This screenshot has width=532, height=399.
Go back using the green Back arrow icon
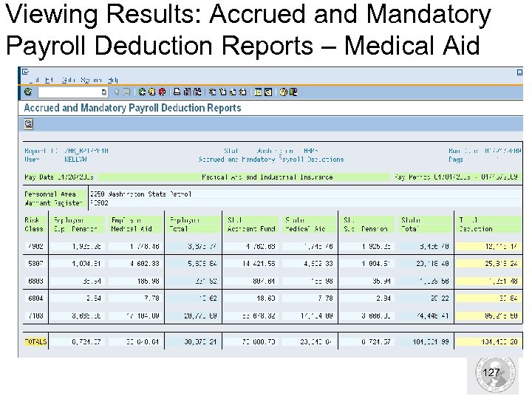pos(142,92)
